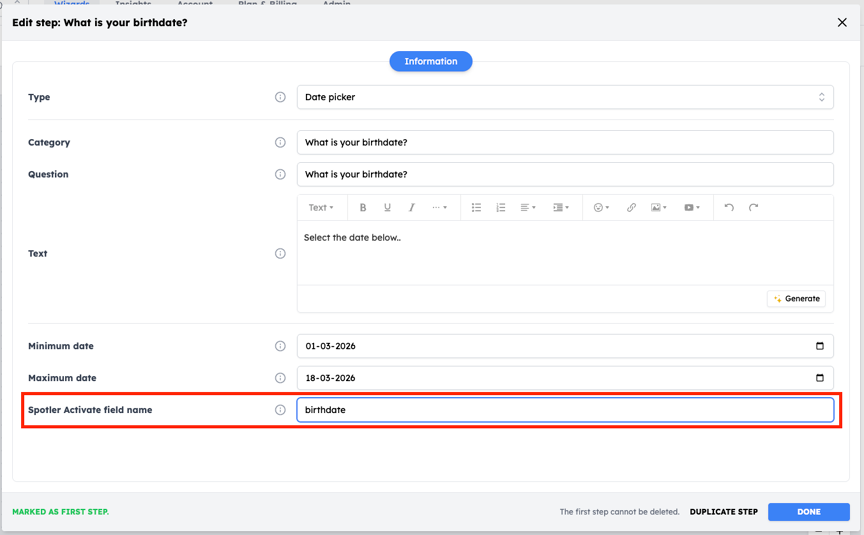Open calendar picker for Maximum date
The image size is (864, 535).
coord(820,378)
